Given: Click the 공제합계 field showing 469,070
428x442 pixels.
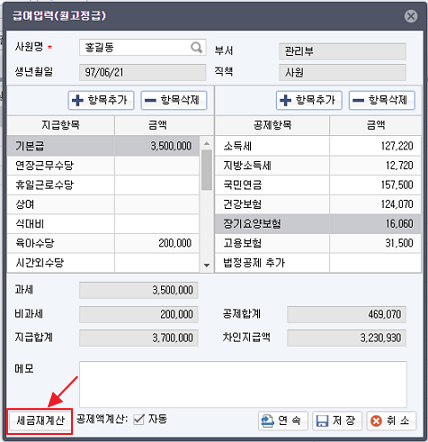Looking at the screenshot, I should pos(347,314).
